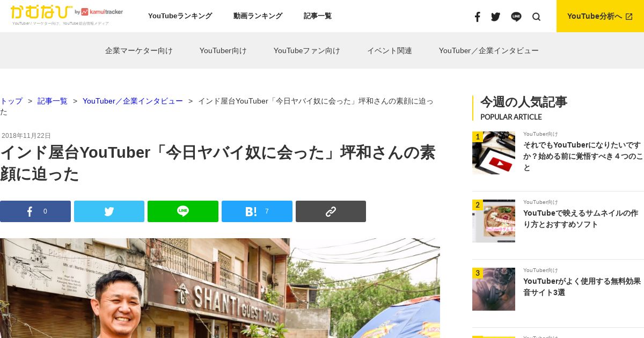Click thumbnail of rank 1 popular article
This screenshot has width=644, height=338.
click(494, 153)
